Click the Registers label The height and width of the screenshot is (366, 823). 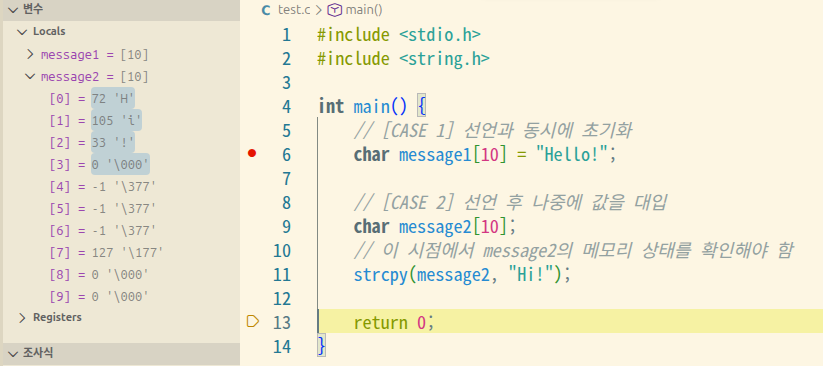[57, 317]
